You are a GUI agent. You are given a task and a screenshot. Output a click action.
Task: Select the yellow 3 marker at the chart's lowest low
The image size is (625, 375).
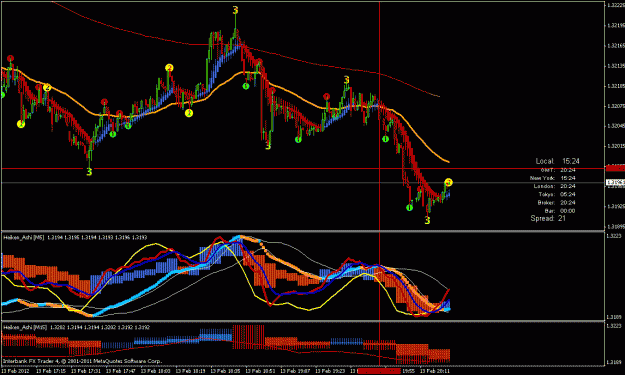[427, 220]
